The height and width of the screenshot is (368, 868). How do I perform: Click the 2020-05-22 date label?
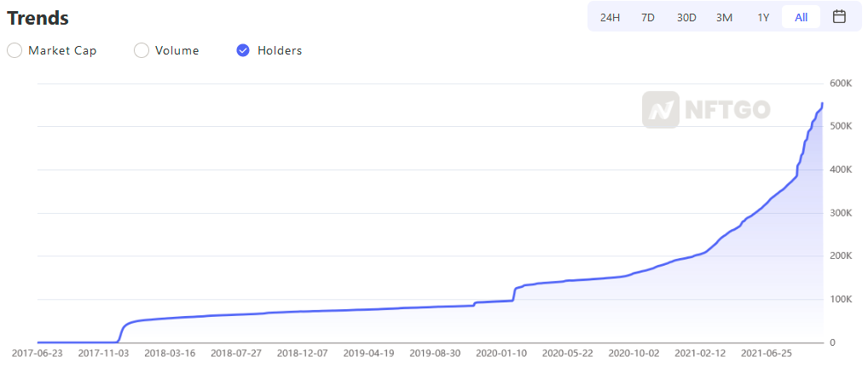tap(567, 353)
